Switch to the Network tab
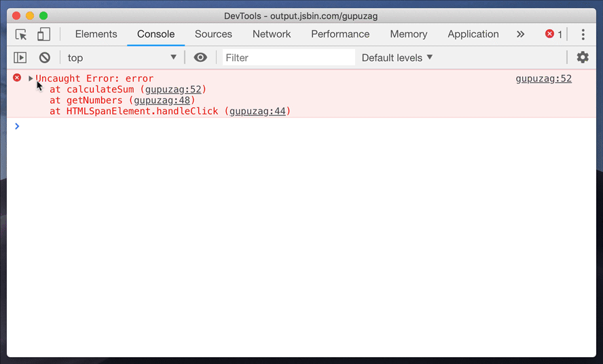Viewport: 603px width, 364px height. [x=272, y=34]
